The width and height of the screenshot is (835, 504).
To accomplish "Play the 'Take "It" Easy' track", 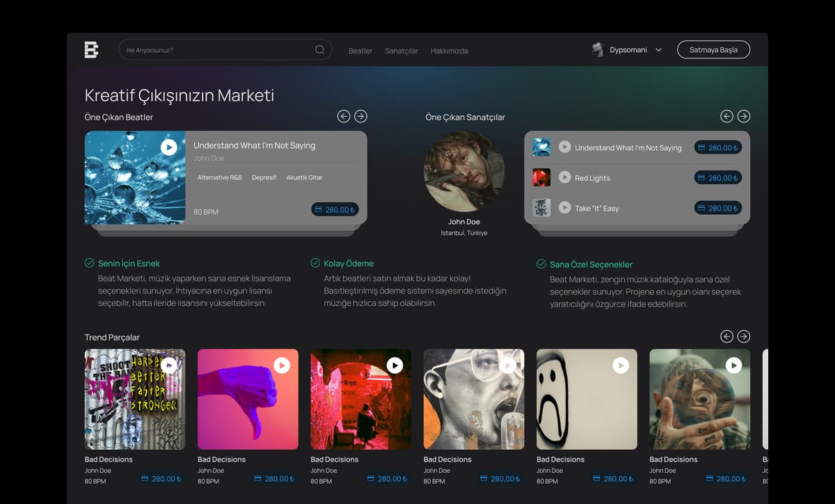I will pyautogui.click(x=564, y=207).
